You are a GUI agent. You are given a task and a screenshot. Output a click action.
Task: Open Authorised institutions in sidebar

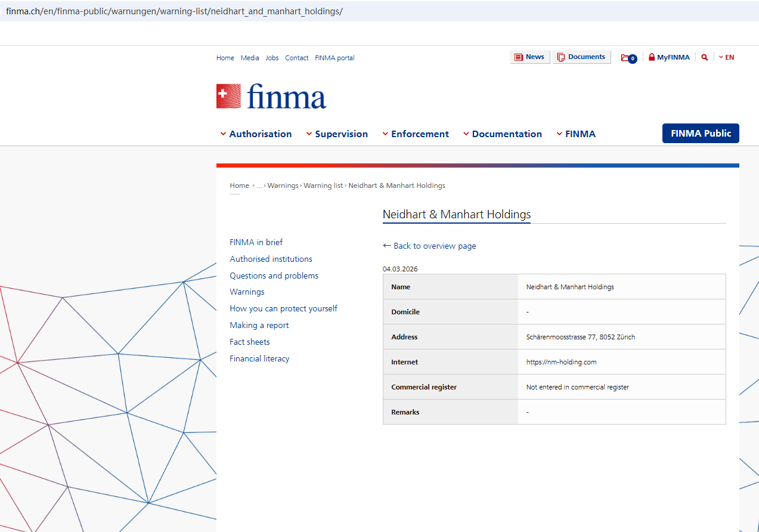(271, 259)
